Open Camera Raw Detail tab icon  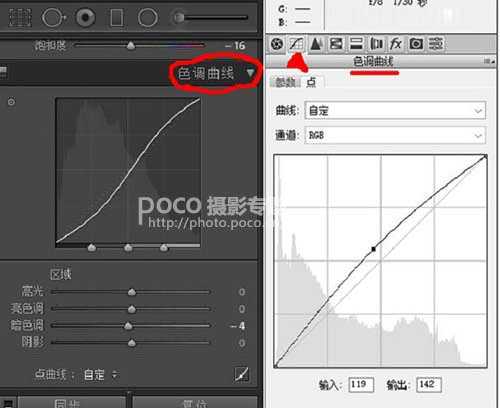point(316,44)
